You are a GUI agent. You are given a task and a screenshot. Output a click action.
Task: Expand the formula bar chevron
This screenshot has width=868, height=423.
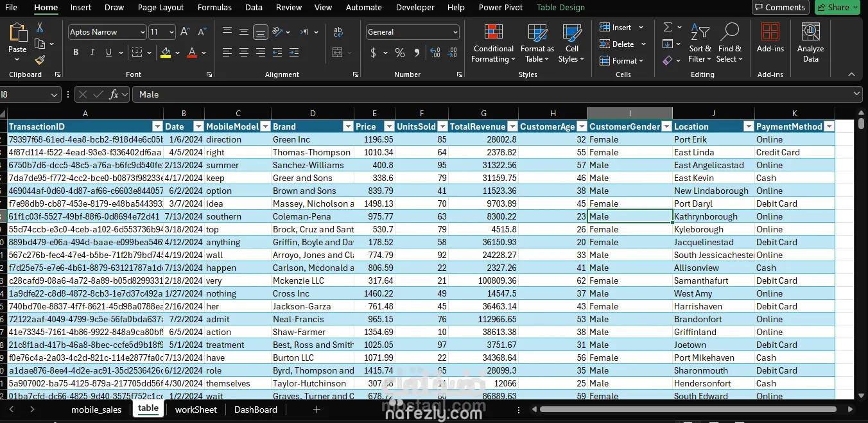click(x=857, y=94)
